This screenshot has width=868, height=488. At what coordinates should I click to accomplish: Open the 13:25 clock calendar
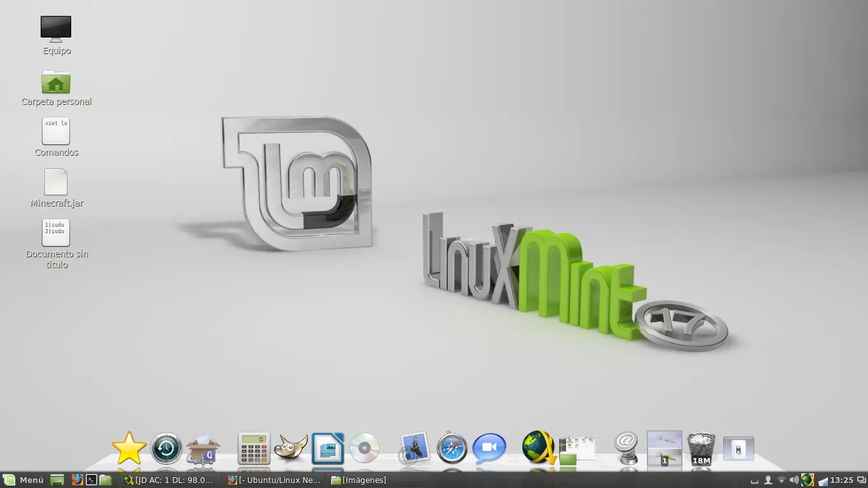click(x=842, y=480)
